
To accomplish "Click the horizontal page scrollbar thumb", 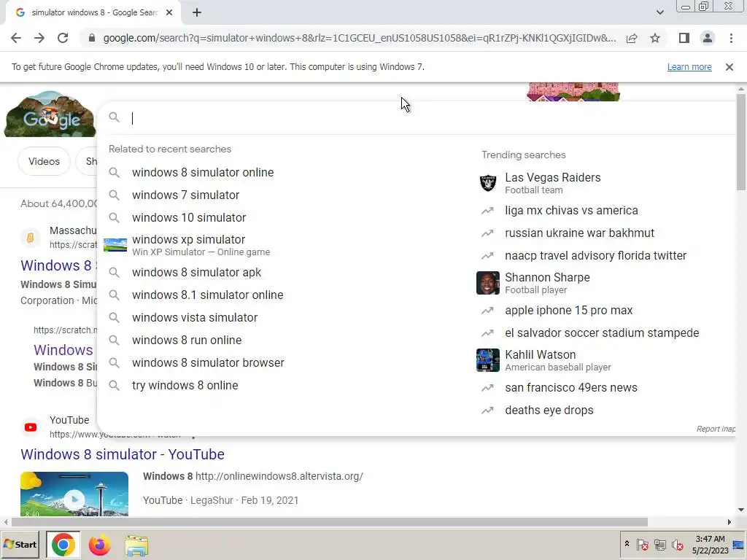I will coord(330,522).
